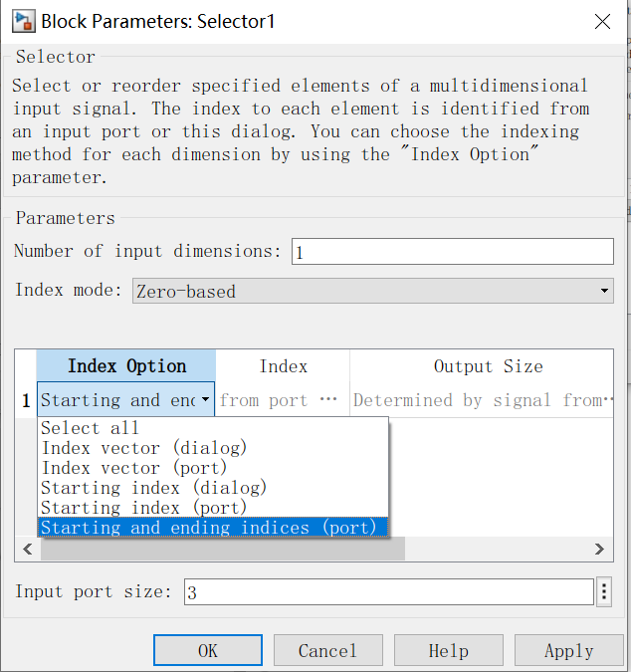Screen dimensions: 631x672
Task: Apply the parameter changes
Action: click(x=568, y=650)
